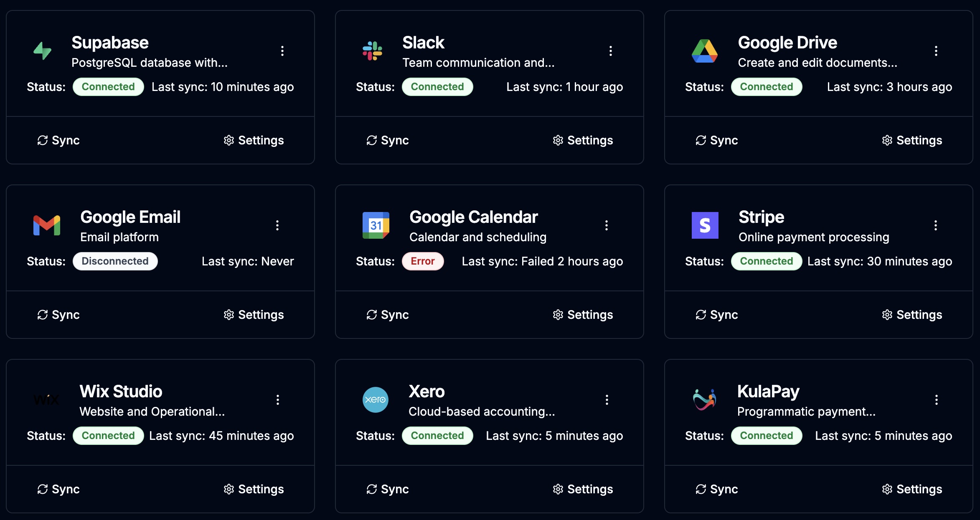The height and width of the screenshot is (520, 980).
Task: Click the Disconnected badge on Google Email
Action: [x=115, y=261]
